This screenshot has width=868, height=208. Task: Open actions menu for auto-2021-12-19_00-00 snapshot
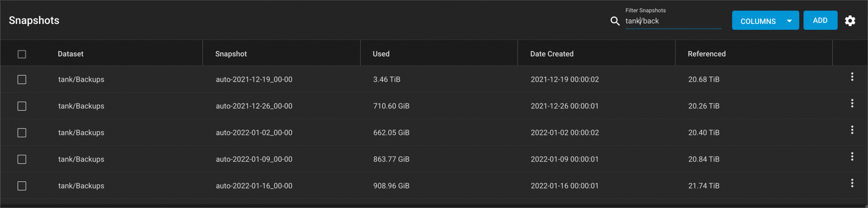[852, 77]
